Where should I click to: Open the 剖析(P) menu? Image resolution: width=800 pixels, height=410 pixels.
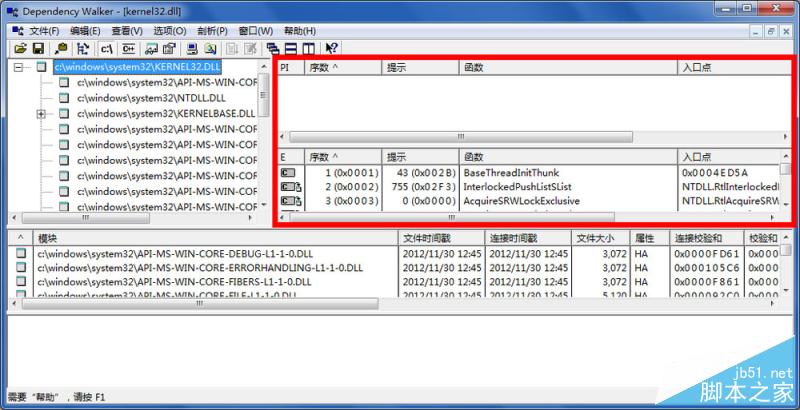pyautogui.click(x=212, y=31)
